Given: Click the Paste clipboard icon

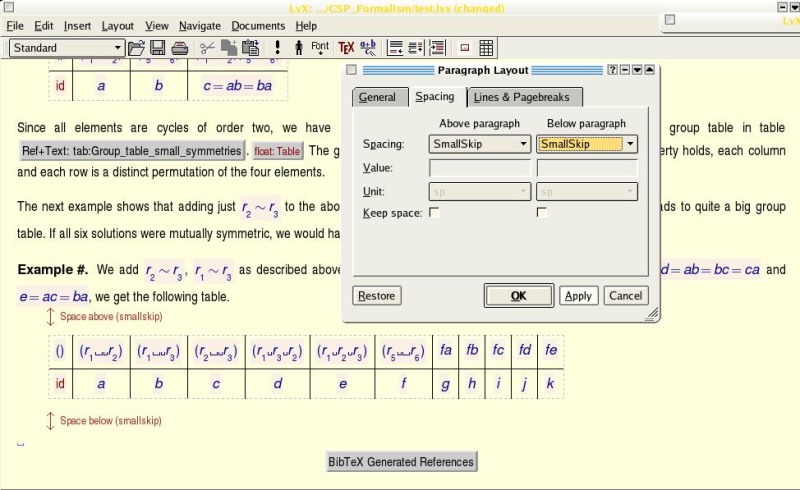Looking at the screenshot, I should [x=251, y=48].
